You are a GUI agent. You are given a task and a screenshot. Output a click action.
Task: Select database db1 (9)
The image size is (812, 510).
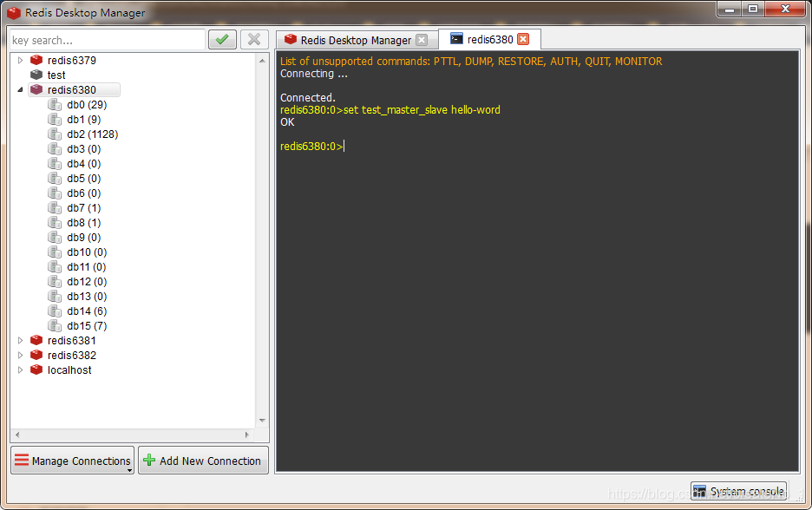[x=84, y=119]
